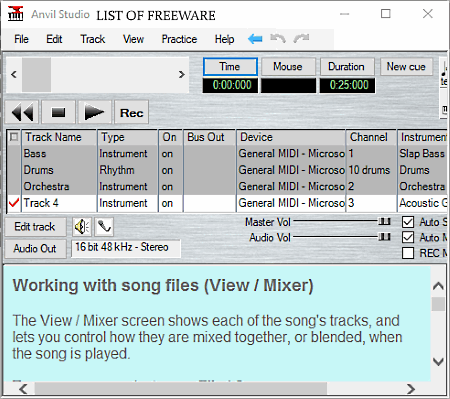
Task: Toggle the first Auto checkbox
Action: coord(408,222)
